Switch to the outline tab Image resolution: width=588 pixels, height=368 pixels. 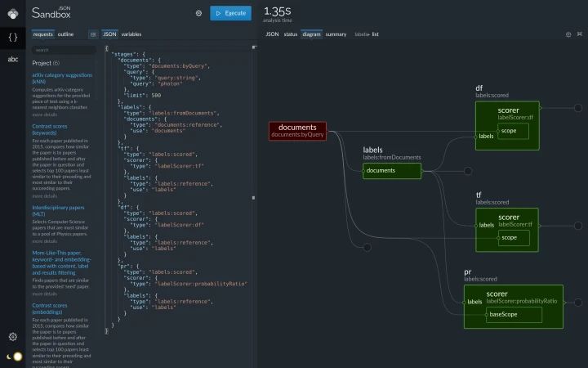(65, 34)
